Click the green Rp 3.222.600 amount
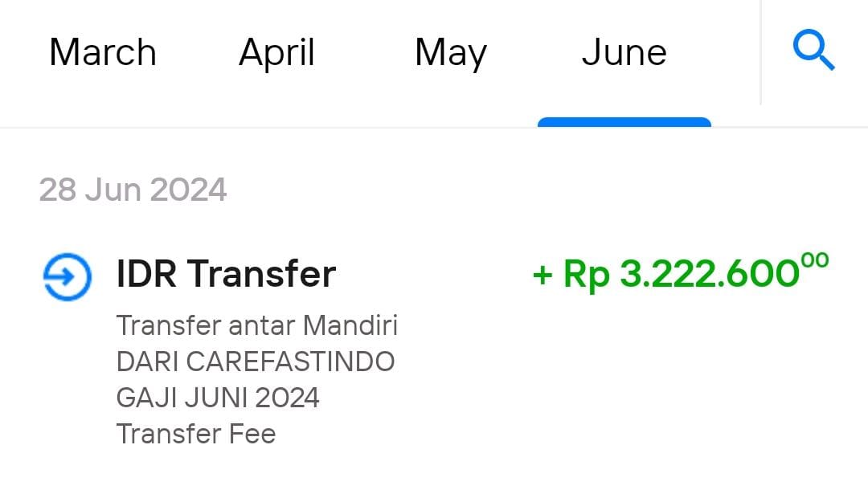 pyautogui.click(x=681, y=272)
